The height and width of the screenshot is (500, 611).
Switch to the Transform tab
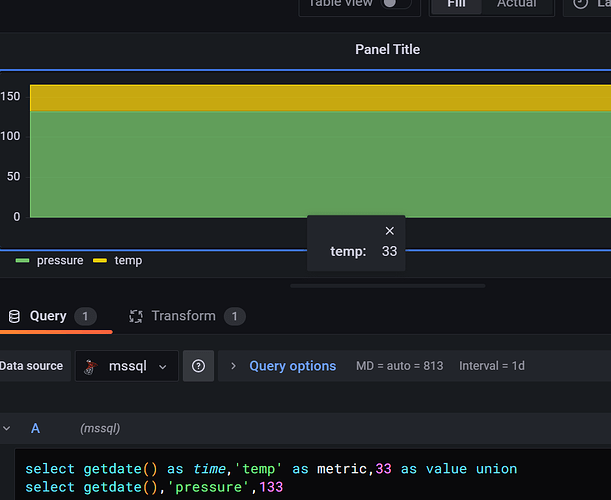coord(187,316)
